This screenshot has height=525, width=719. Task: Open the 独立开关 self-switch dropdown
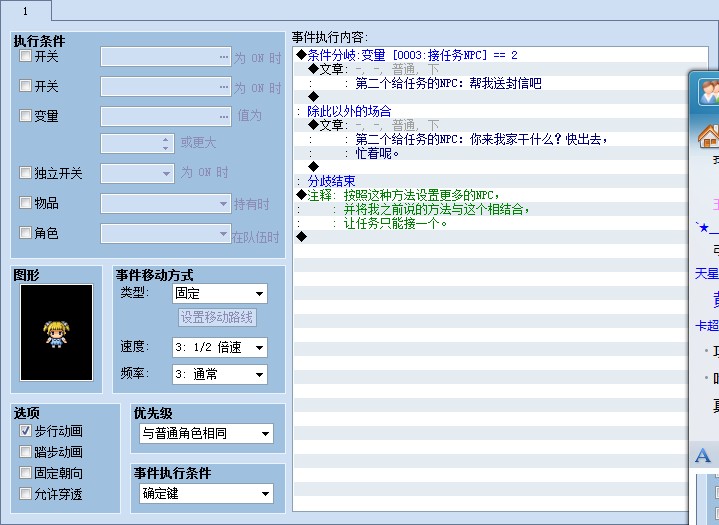click(x=137, y=174)
